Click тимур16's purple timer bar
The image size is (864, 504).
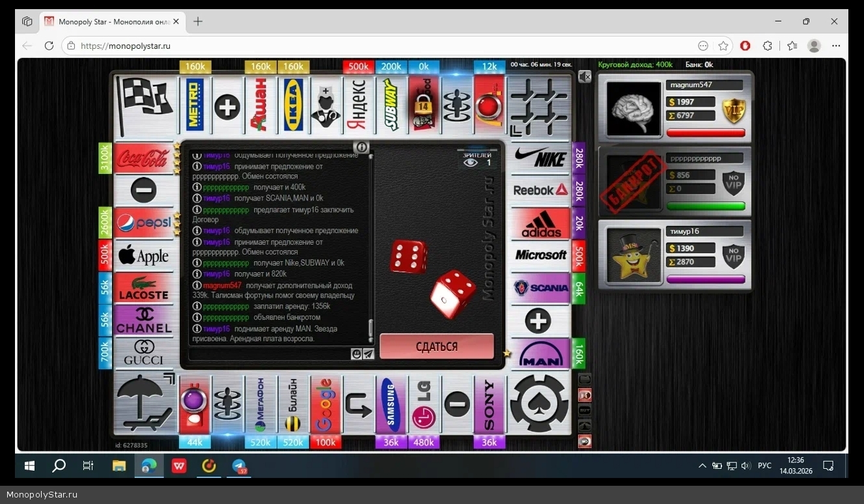coord(706,279)
